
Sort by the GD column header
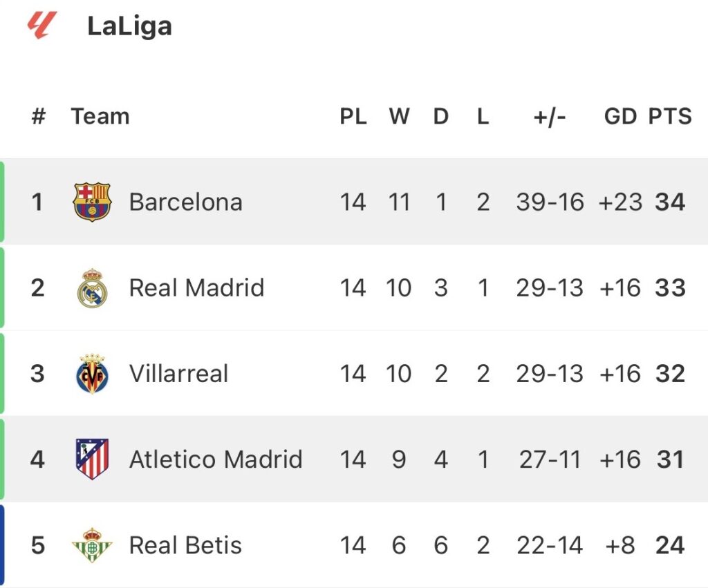(619, 116)
